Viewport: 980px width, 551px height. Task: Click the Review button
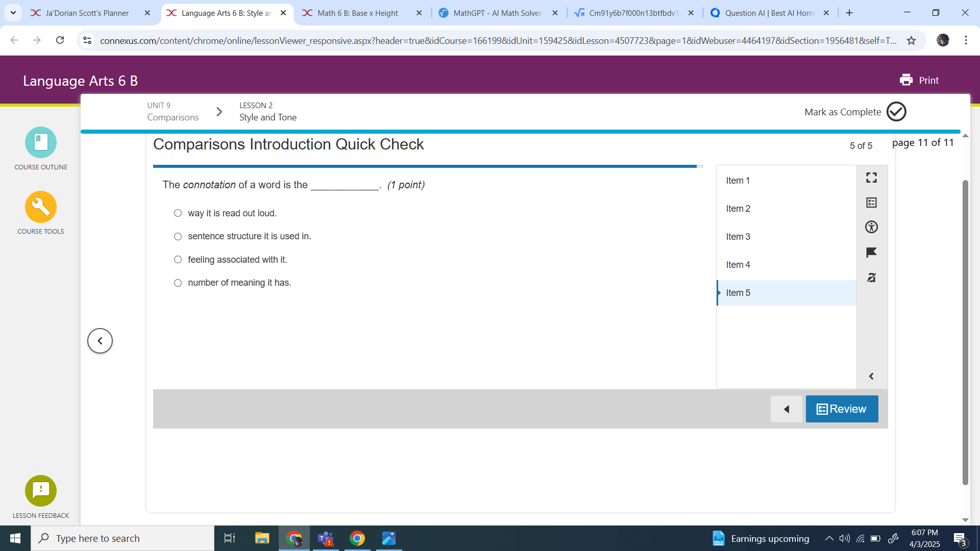[842, 409]
